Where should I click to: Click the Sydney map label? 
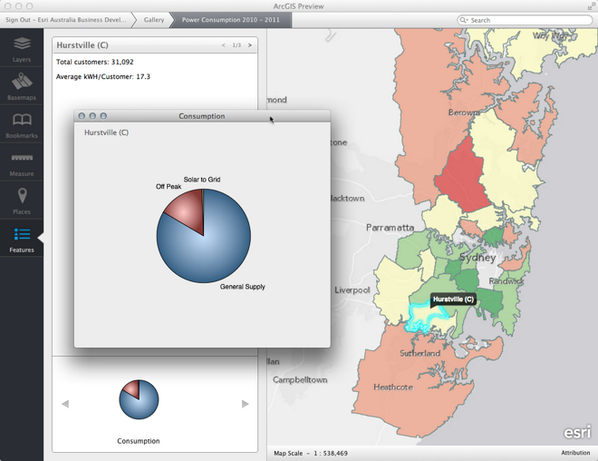tap(477, 258)
